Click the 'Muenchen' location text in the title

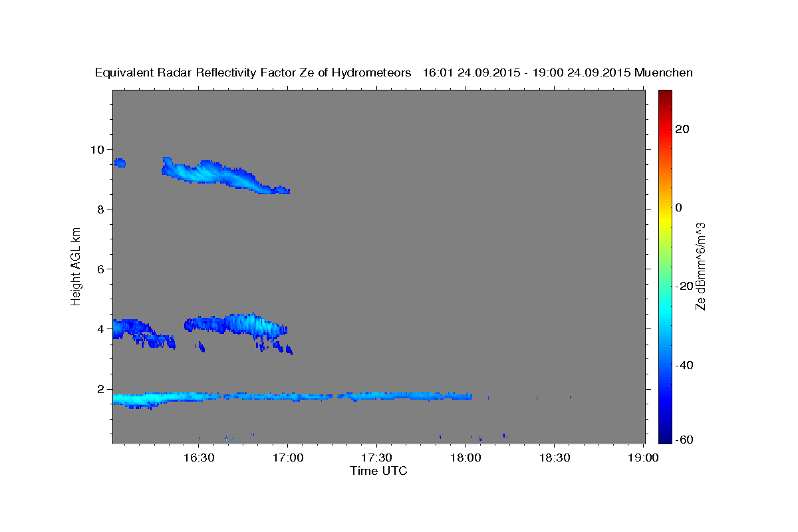coord(664,72)
